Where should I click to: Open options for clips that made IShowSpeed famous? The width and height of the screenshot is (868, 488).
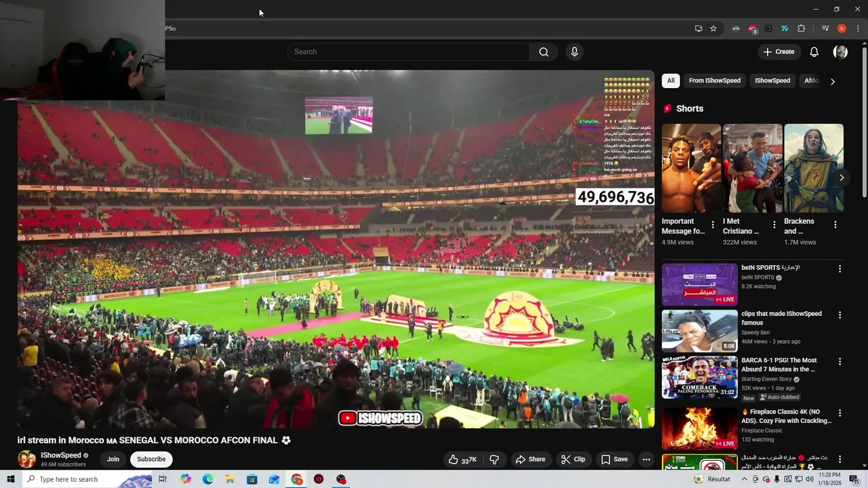pyautogui.click(x=840, y=315)
